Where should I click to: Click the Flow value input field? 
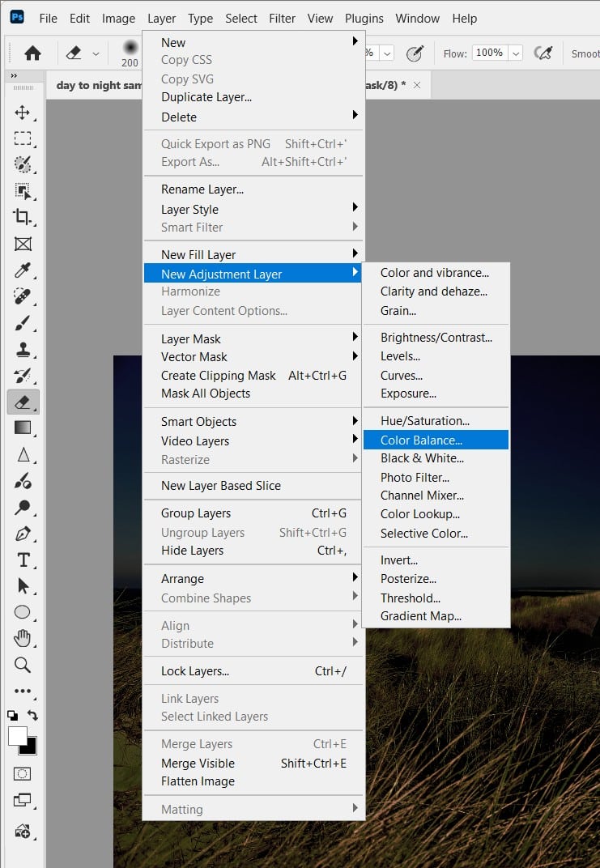point(490,52)
